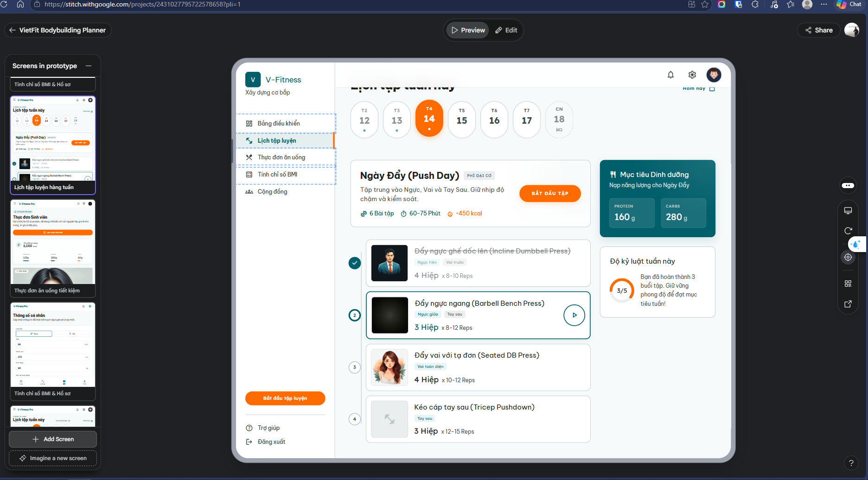Click Đăng xuất logout link
868x480 pixels.
coord(265,442)
